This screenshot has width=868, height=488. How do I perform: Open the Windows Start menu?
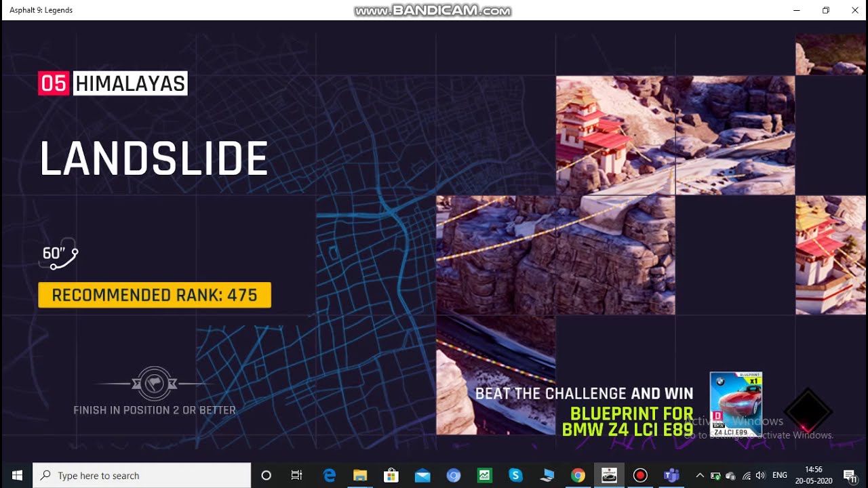pos(16,475)
